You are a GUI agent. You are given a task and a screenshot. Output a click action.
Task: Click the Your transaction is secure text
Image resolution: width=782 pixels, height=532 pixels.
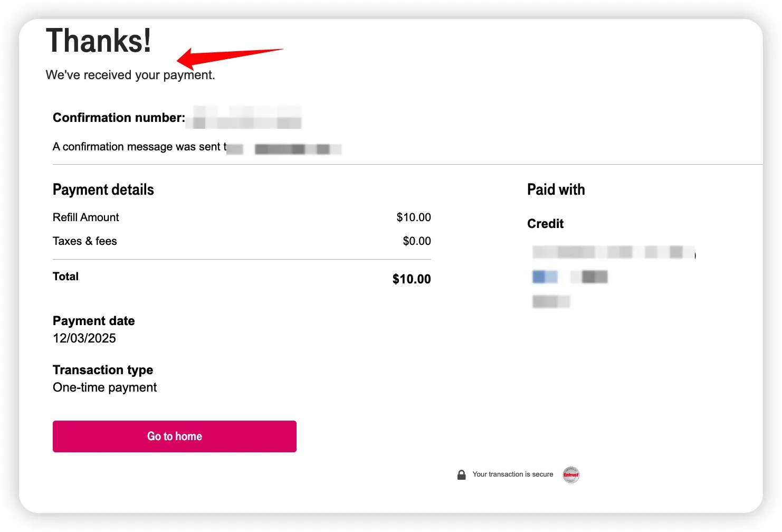coord(513,474)
